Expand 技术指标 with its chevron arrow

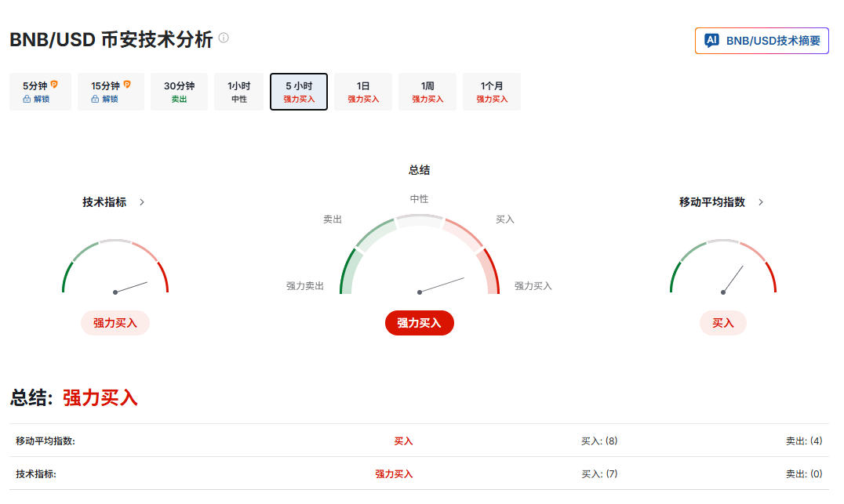click(x=142, y=202)
